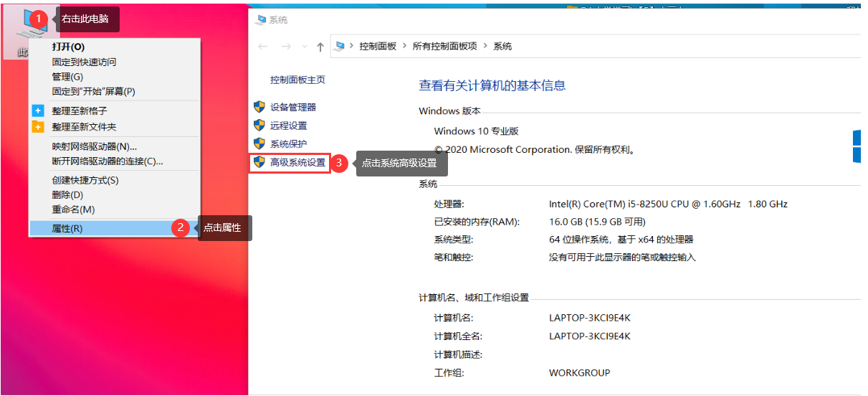Open 高级系统设置 link
Viewport: 868px width, 396px height.
(x=297, y=163)
